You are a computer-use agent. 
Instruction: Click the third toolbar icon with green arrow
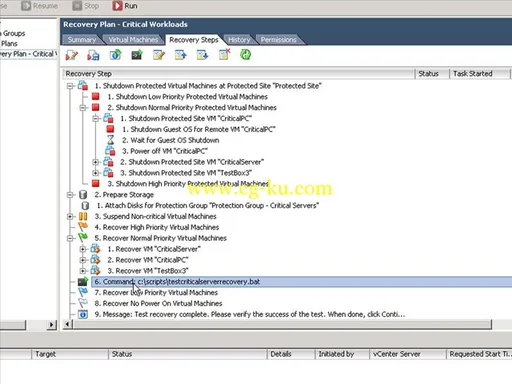[x=115, y=55]
